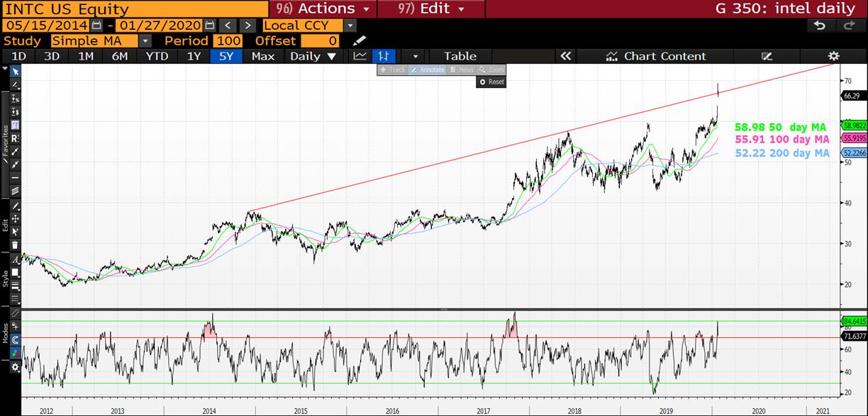868x416 pixels.
Task: Click the 71.6377 indicator value label
Action: pyautogui.click(x=854, y=337)
